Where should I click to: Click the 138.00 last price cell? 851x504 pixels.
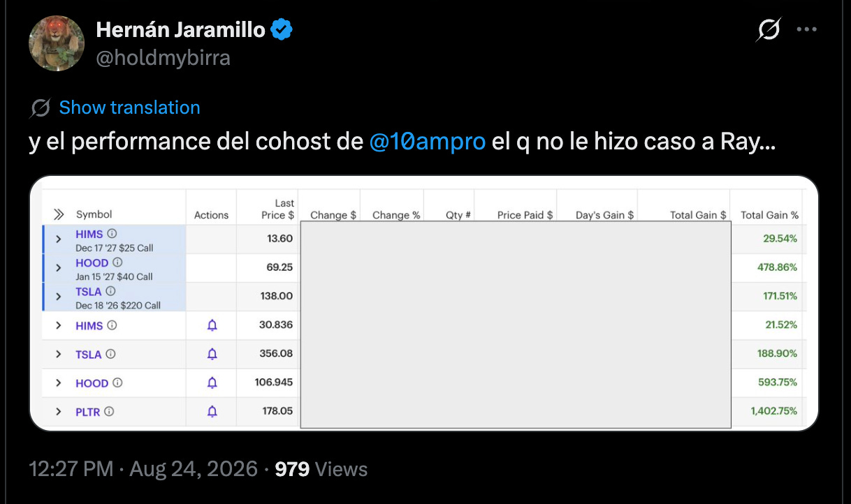pos(277,296)
